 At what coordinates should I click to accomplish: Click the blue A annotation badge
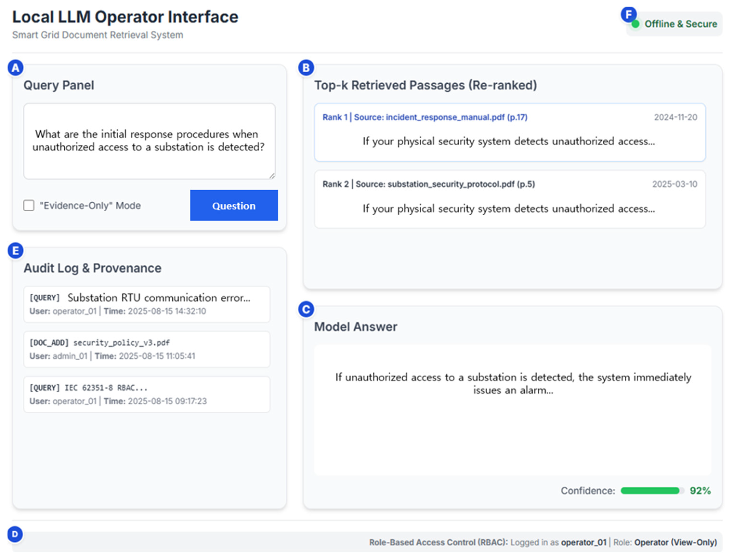(x=15, y=68)
